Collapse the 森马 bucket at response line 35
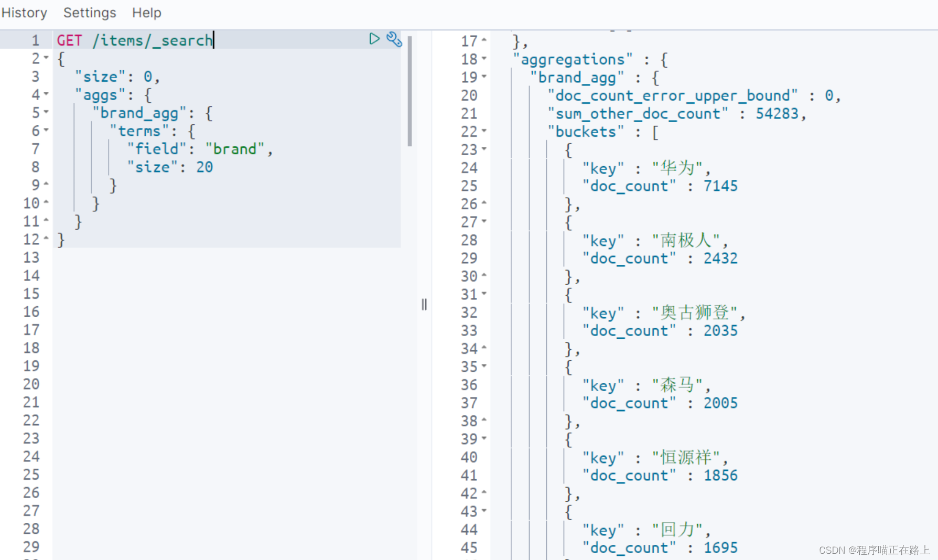 (484, 366)
